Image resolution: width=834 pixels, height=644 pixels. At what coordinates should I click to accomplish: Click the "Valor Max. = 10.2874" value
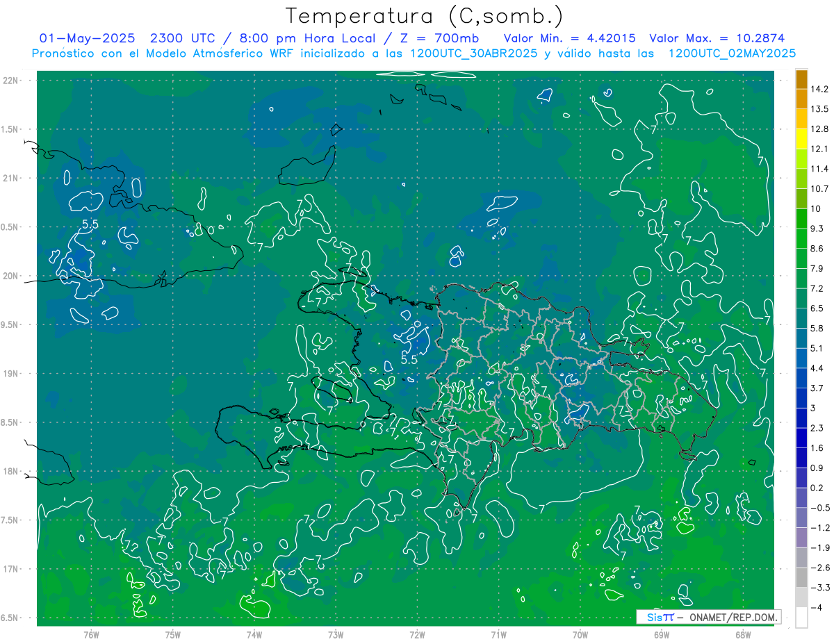point(717,38)
